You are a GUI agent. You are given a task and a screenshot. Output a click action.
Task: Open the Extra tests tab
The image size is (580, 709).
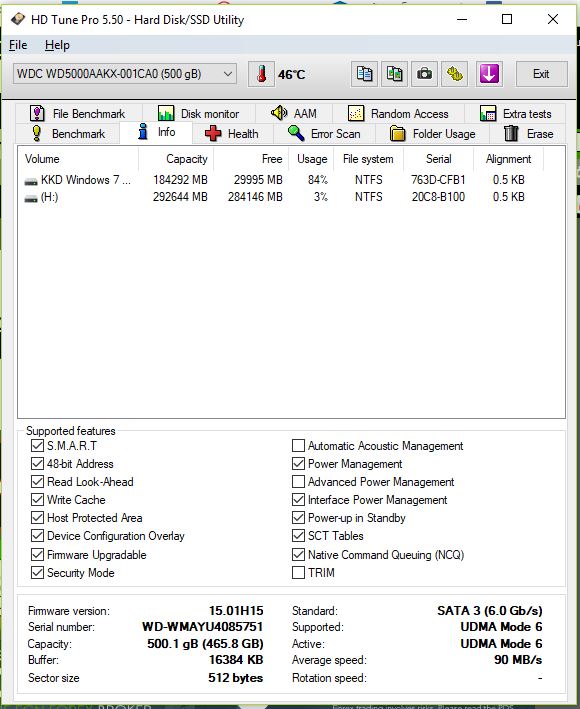click(515, 113)
